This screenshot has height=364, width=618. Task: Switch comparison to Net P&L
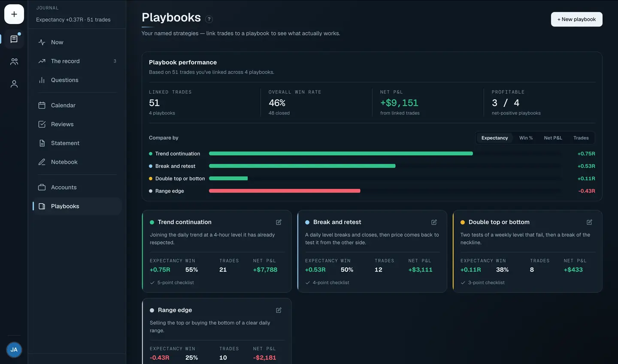[553, 138]
